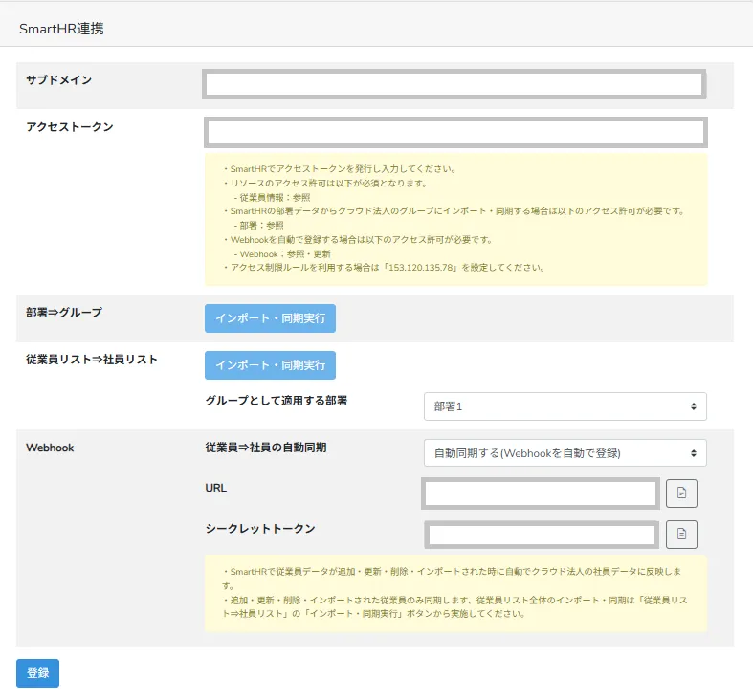Click the 'SmartHRでアクセストークンを発行し' note line
Image resolution: width=753 pixels, height=700 pixels.
(340, 169)
